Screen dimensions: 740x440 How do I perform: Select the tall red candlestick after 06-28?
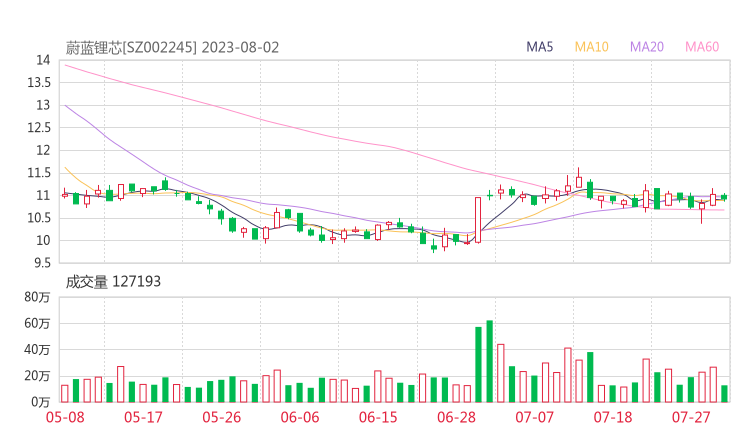click(x=478, y=220)
